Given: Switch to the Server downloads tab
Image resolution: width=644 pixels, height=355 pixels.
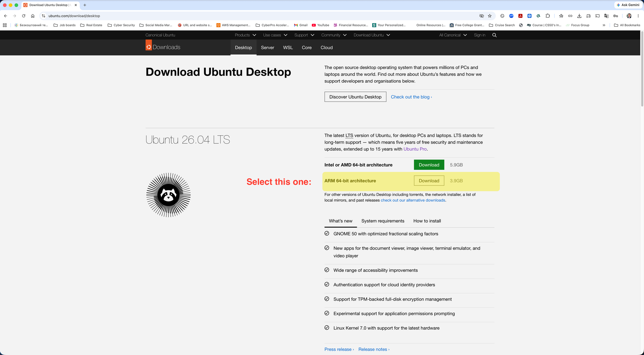Looking at the screenshot, I should tap(268, 47).
